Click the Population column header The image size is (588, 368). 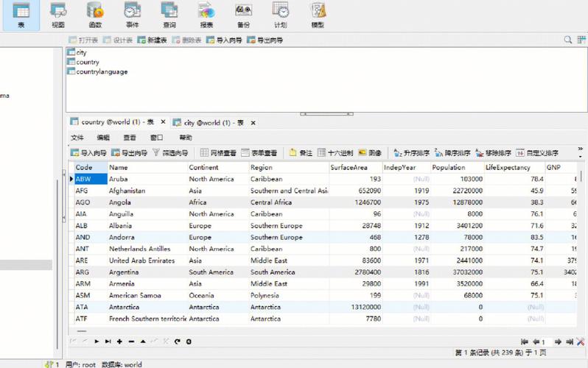[x=449, y=167]
